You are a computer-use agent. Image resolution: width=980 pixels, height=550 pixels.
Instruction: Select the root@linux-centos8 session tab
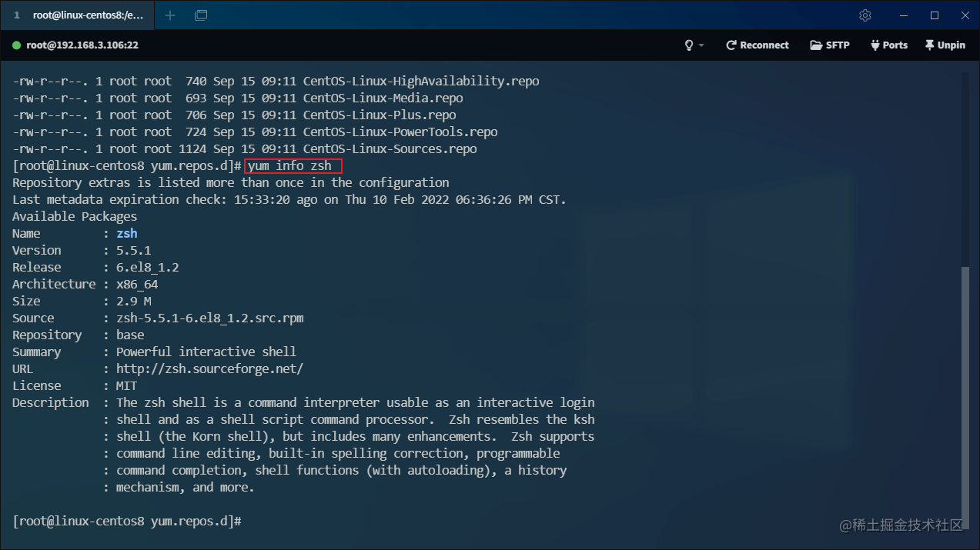tap(77, 15)
